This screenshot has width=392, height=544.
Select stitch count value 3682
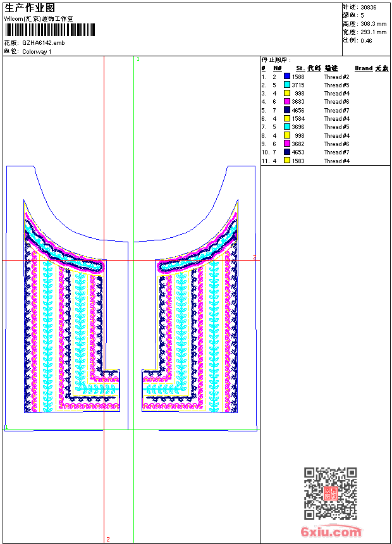click(298, 144)
